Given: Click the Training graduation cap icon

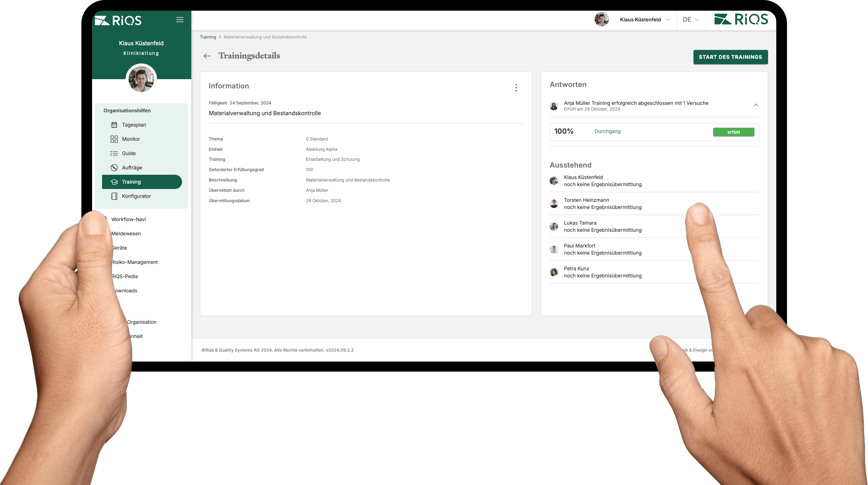Looking at the screenshot, I should [114, 182].
